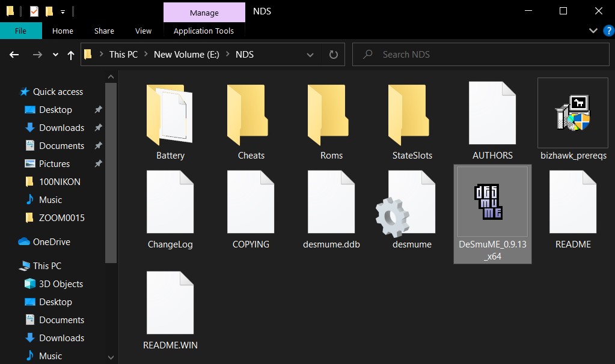Open Quick access in navigation pane
The image size is (615, 364).
51,92
